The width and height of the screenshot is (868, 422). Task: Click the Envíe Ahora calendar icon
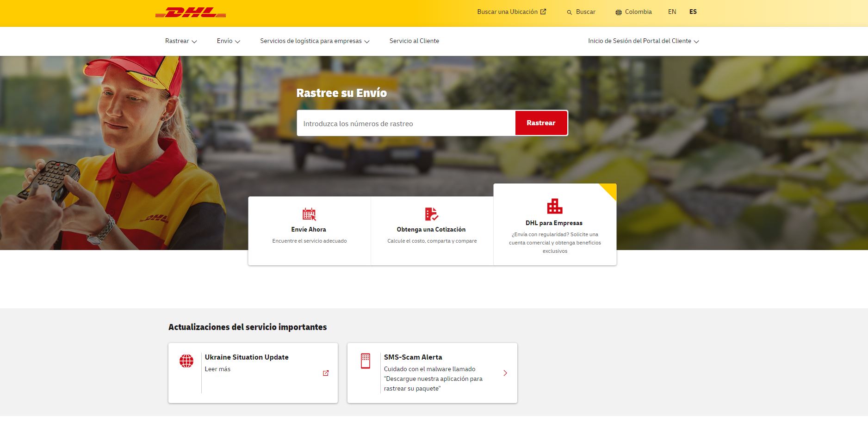[x=309, y=214]
